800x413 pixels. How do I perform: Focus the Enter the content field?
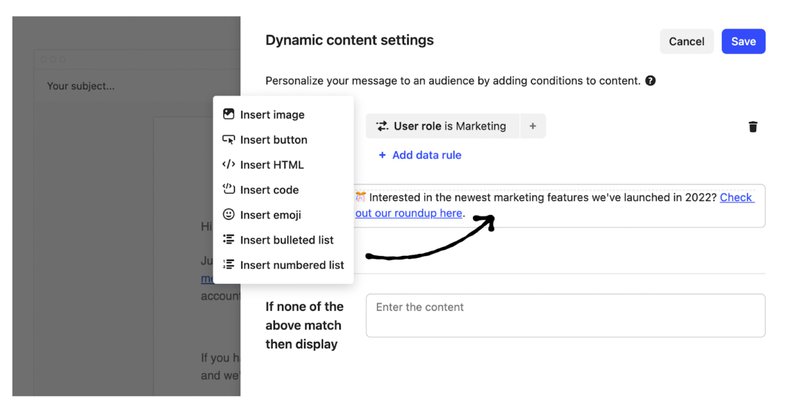tap(565, 315)
